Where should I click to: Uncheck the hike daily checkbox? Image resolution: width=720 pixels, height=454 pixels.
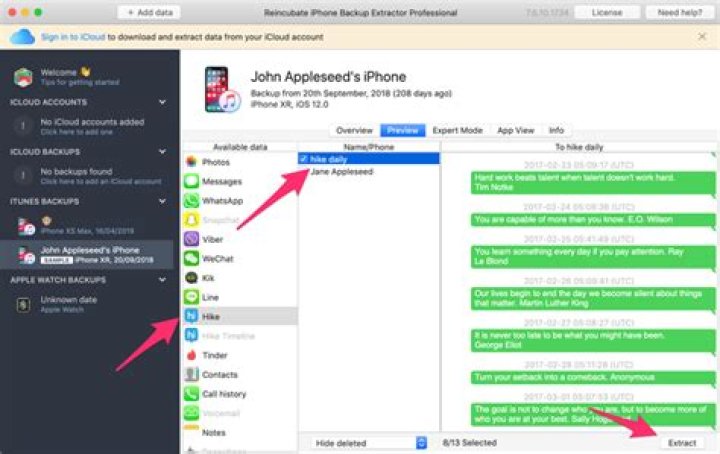(x=303, y=159)
